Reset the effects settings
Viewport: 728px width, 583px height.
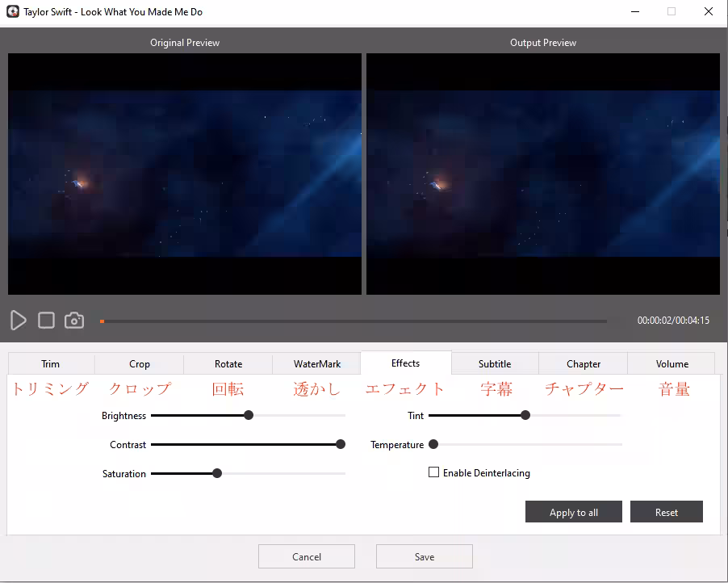click(x=667, y=512)
